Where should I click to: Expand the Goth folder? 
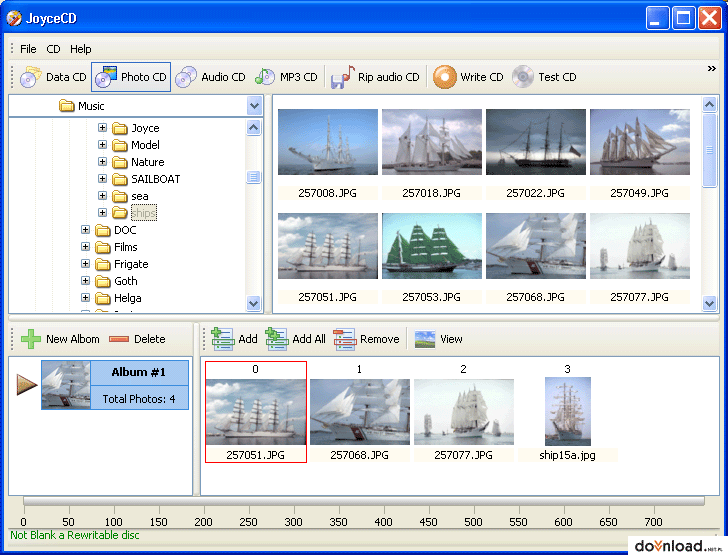tap(85, 281)
